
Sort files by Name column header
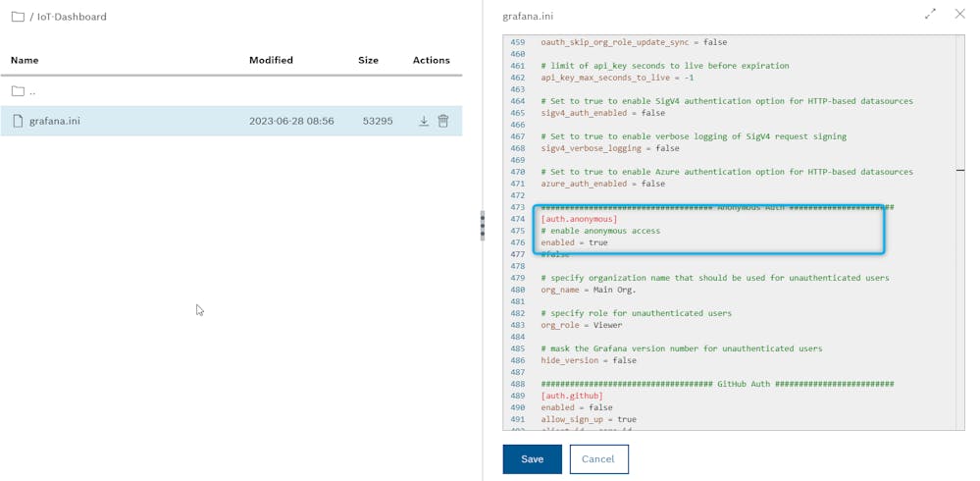[25, 60]
